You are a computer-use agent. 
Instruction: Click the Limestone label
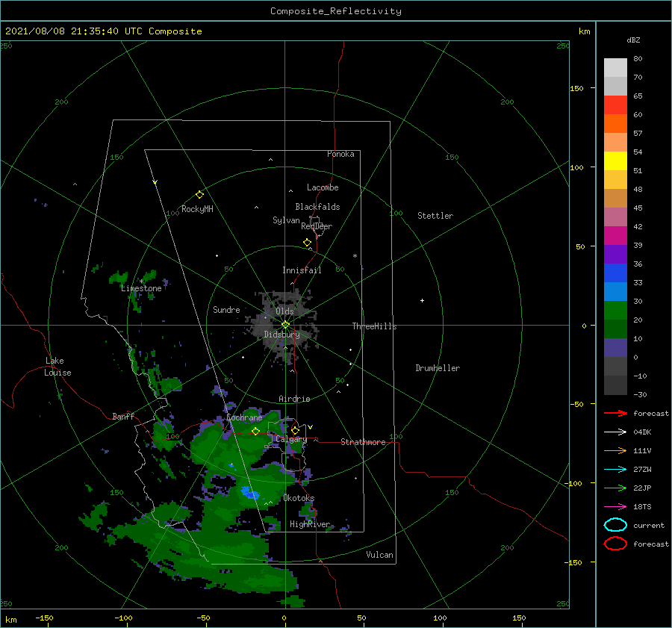pos(141,288)
